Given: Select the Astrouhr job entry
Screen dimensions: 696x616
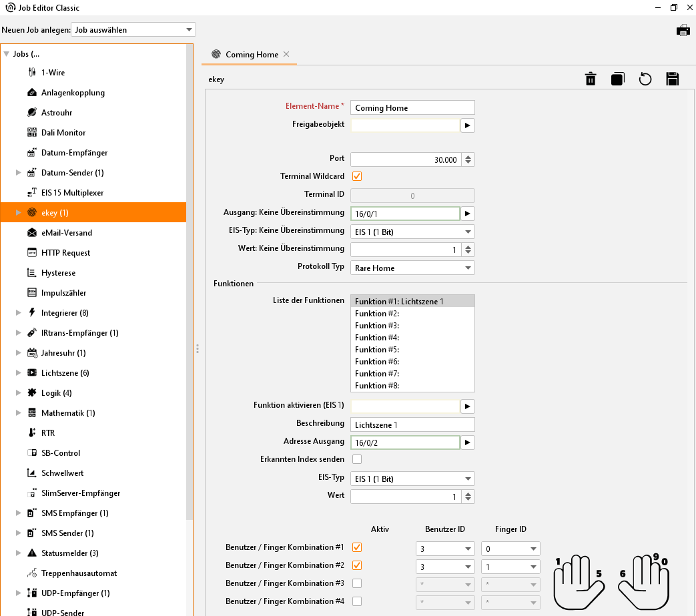Looking at the screenshot, I should 57,113.
